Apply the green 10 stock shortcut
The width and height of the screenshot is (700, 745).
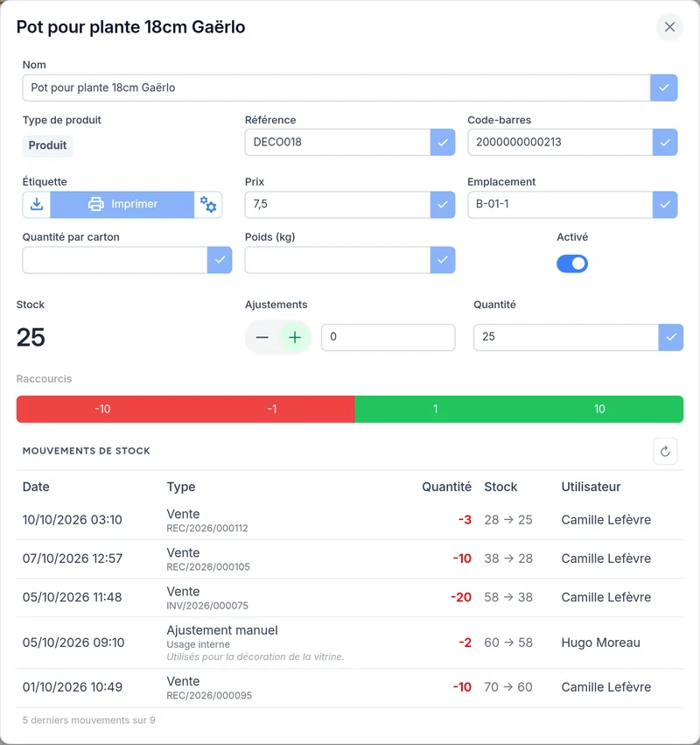coord(599,409)
